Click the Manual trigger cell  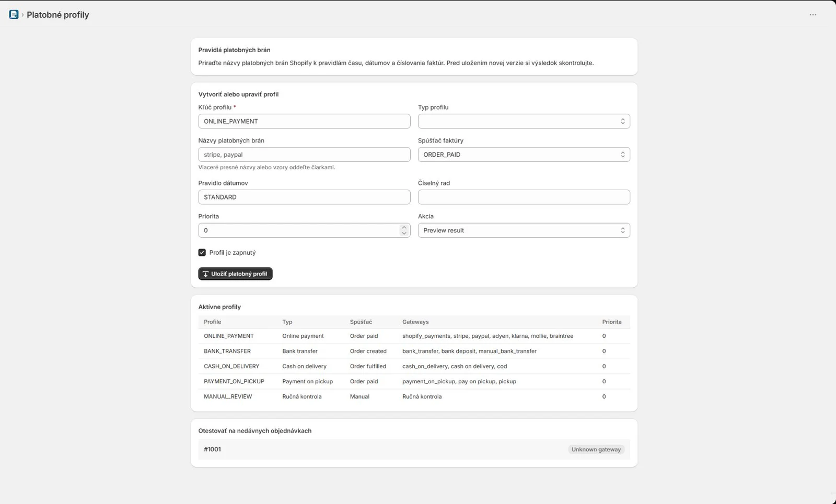tap(359, 396)
